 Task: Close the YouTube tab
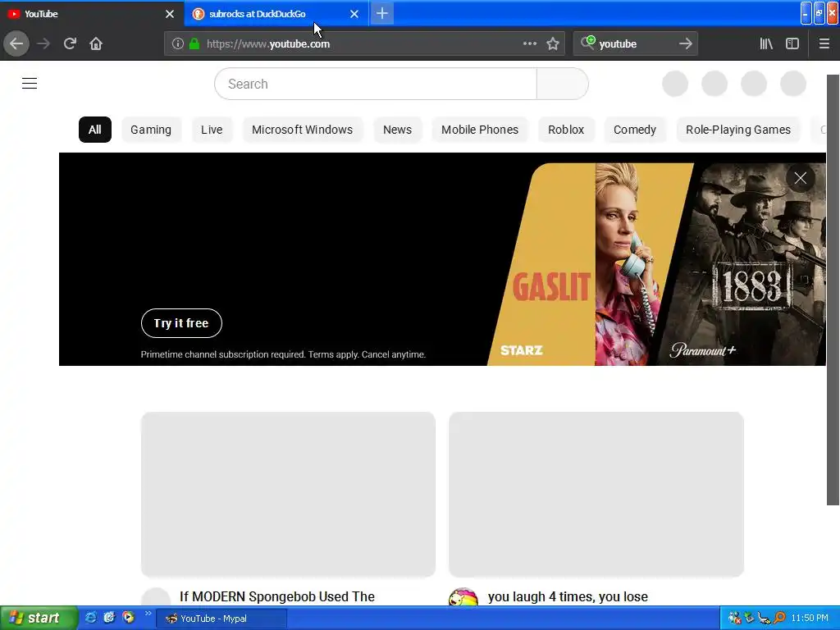[x=170, y=14]
